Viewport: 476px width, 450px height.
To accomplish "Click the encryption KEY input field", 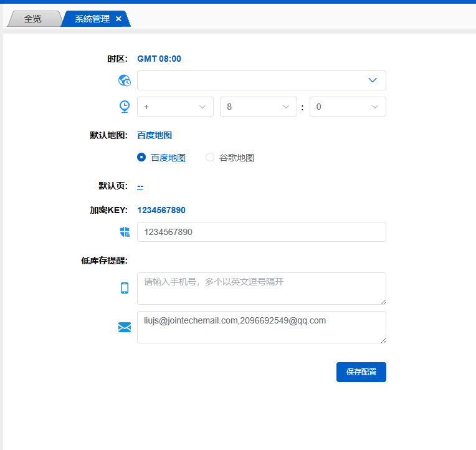I will point(261,232).
